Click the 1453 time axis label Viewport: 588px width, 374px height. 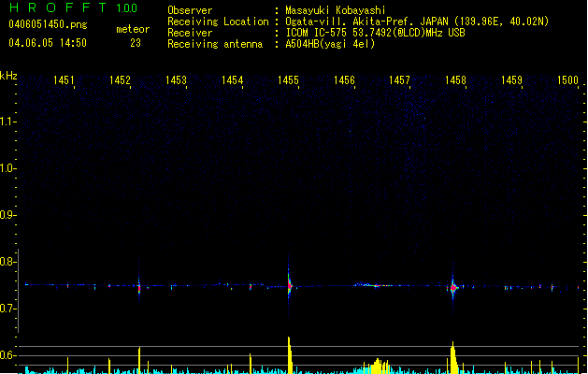[x=176, y=80]
